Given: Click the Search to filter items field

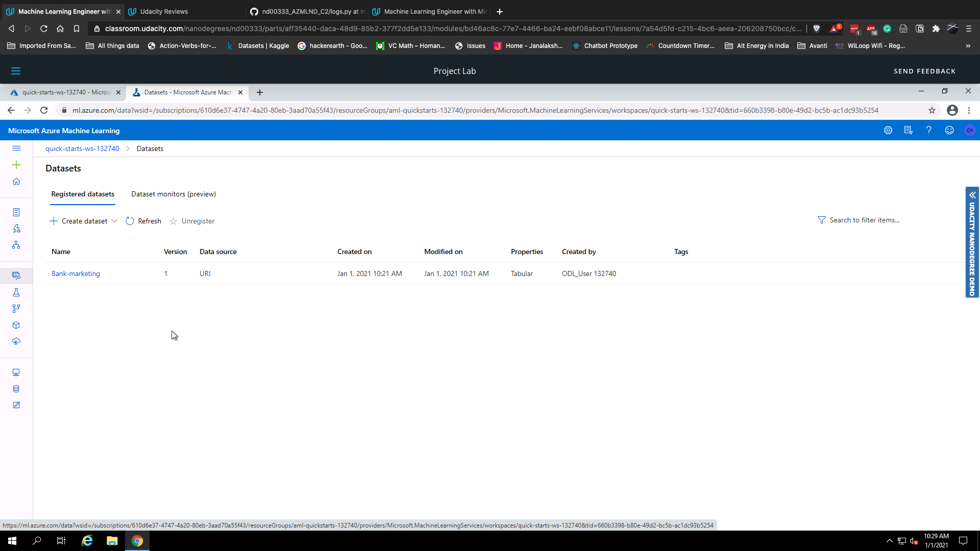Looking at the screenshot, I should tap(864, 220).
